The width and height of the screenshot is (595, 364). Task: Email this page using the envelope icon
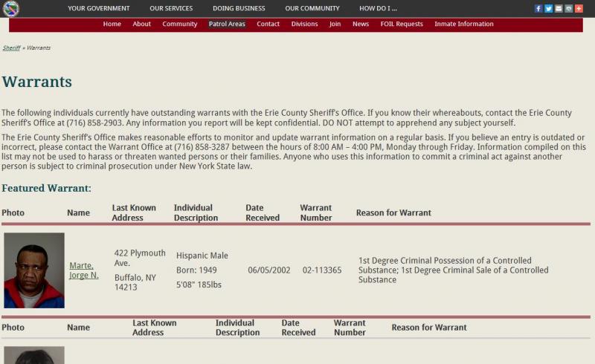[559, 8]
